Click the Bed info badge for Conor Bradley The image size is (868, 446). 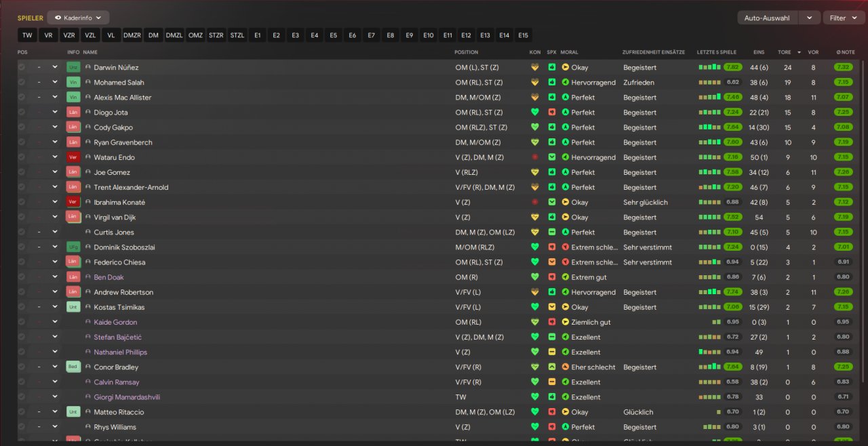73,367
